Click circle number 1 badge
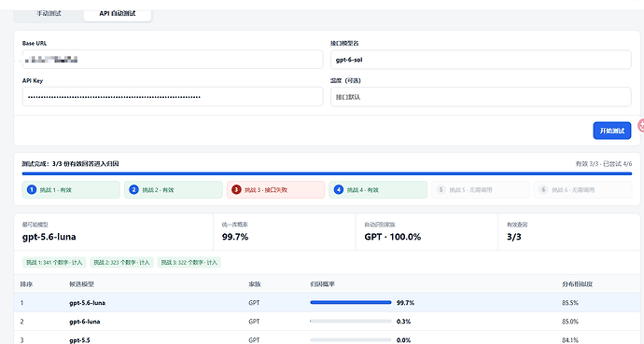 (32, 190)
